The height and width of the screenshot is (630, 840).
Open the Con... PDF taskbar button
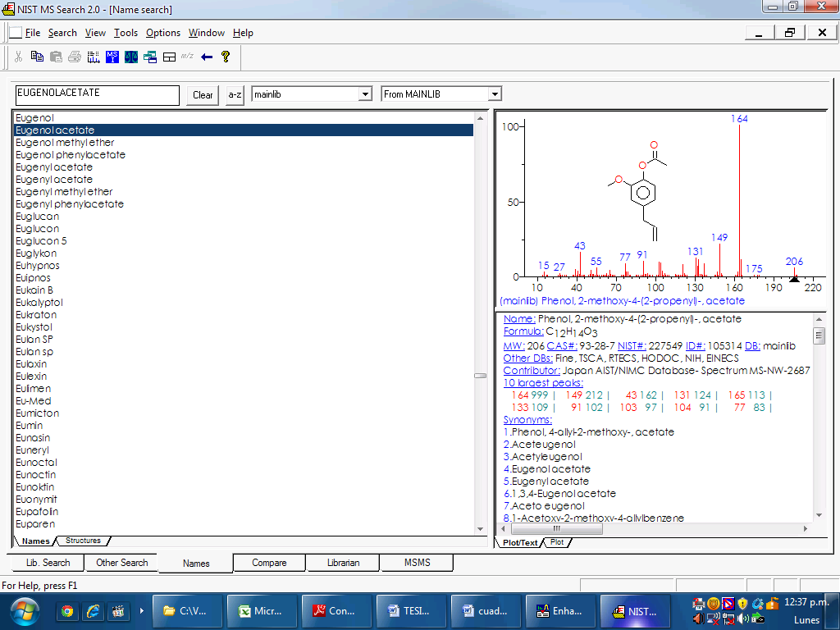pos(336,611)
